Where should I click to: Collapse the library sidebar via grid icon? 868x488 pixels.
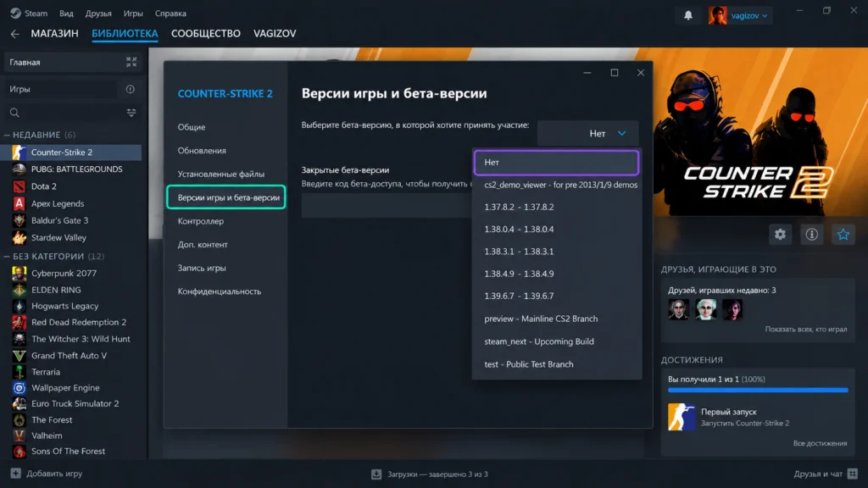(131, 62)
